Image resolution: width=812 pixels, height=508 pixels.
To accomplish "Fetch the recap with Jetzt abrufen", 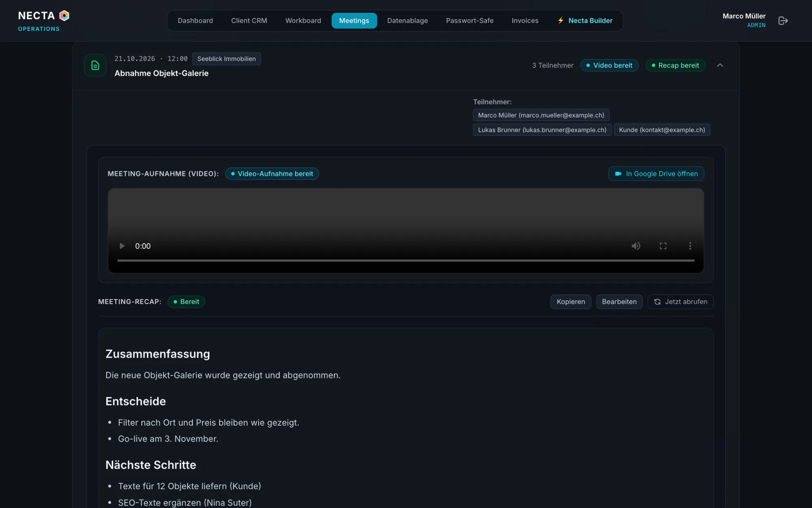I will (x=680, y=302).
